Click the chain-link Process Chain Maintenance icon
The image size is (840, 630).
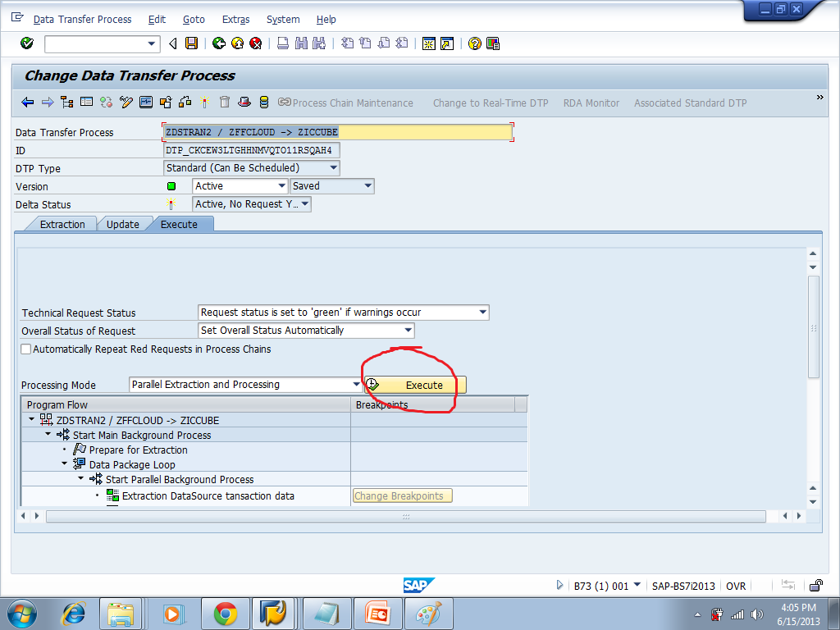[284, 103]
